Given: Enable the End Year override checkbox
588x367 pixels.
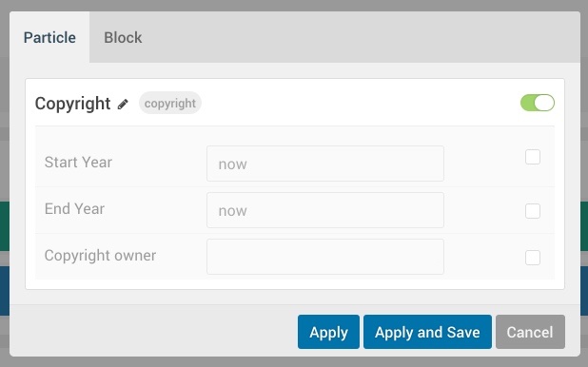Looking at the screenshot, I should (533, 211).
